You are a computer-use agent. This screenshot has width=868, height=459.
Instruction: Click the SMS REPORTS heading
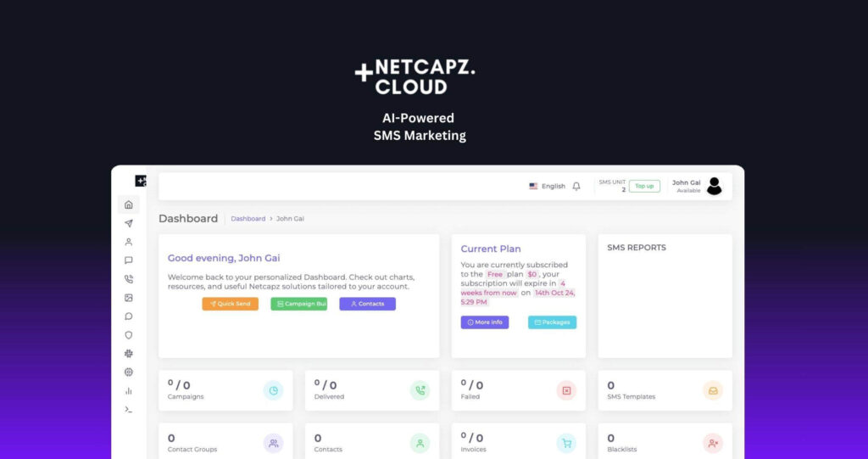[637, 248]
